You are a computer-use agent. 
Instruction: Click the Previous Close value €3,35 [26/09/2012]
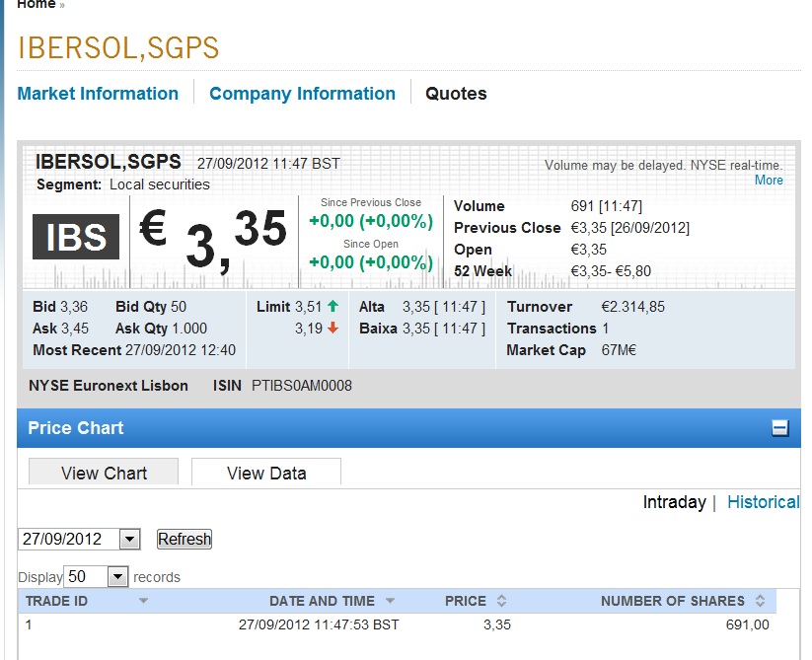pos(630,228)
